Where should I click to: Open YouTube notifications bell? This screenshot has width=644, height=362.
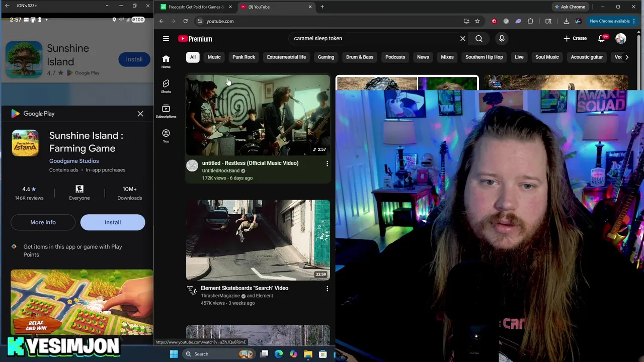[602, 39]
